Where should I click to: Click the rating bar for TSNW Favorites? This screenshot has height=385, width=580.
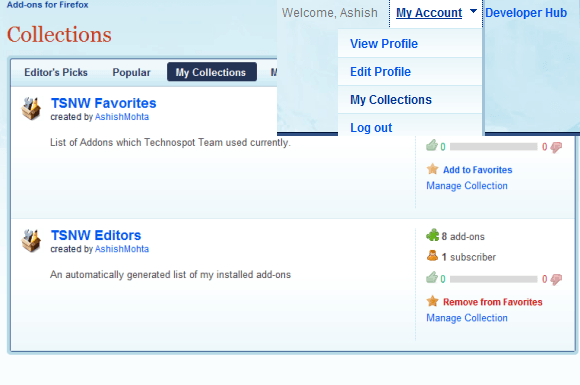click(493, 146)
